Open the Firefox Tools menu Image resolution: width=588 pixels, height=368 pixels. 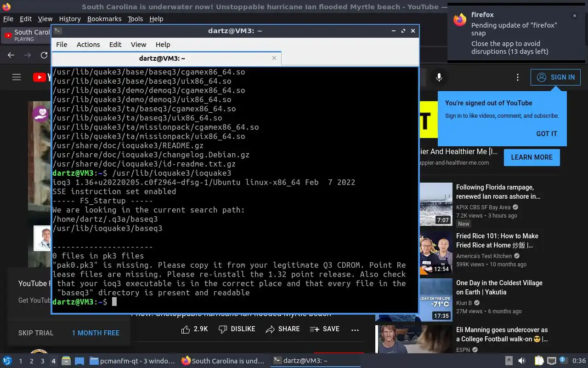point(136,19)
